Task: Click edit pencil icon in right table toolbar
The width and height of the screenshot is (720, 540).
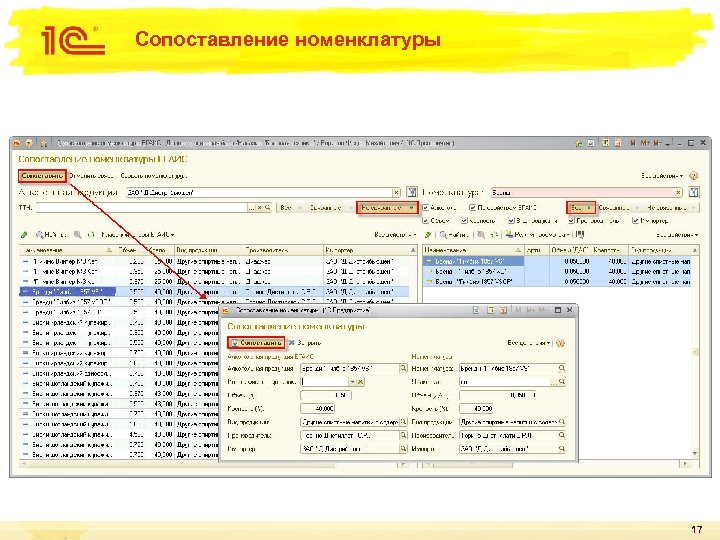Action: (428, 235)
